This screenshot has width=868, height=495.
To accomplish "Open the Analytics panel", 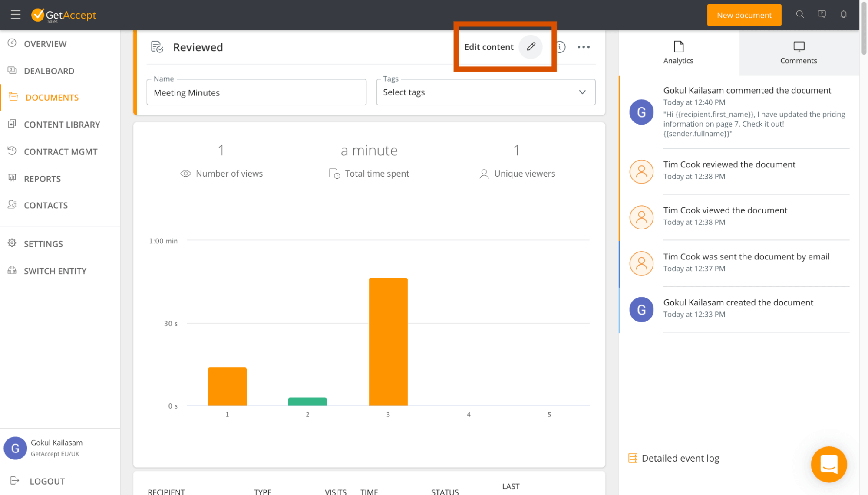I will pyautogui.click(x=678, y=52).
